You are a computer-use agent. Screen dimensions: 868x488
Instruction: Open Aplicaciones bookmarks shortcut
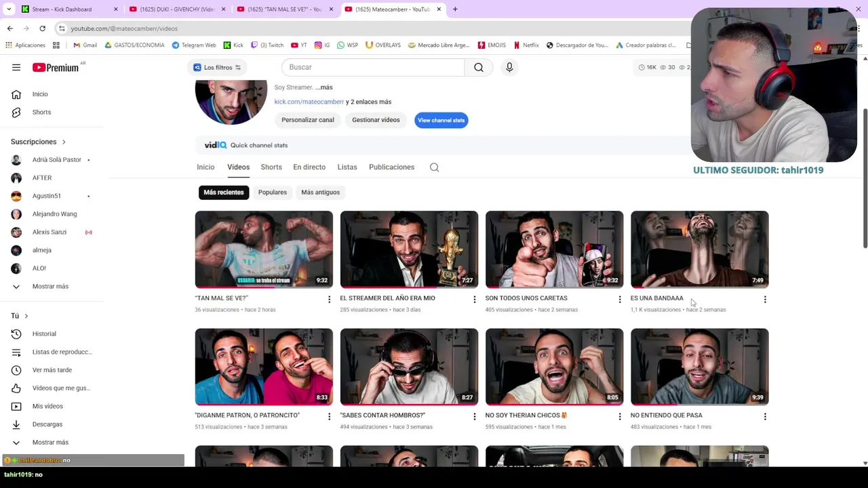pyautogui.click(x=25, y=45)
